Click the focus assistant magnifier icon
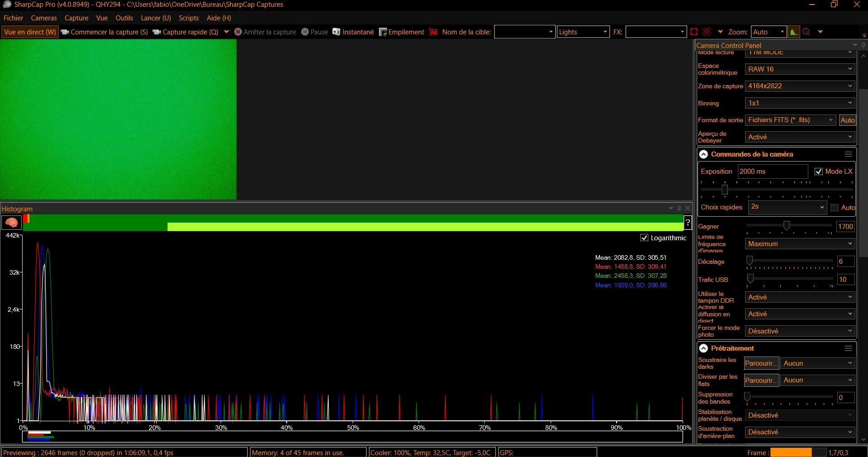The height and width of the screenshot is (457, 868). click(x=807, y=32)
